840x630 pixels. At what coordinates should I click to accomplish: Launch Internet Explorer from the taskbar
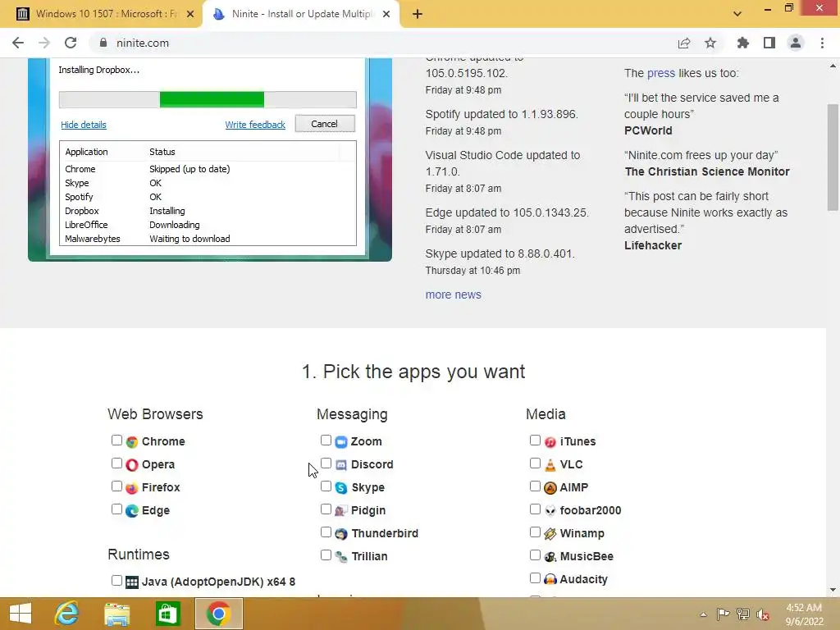click(x=66, y=614)
